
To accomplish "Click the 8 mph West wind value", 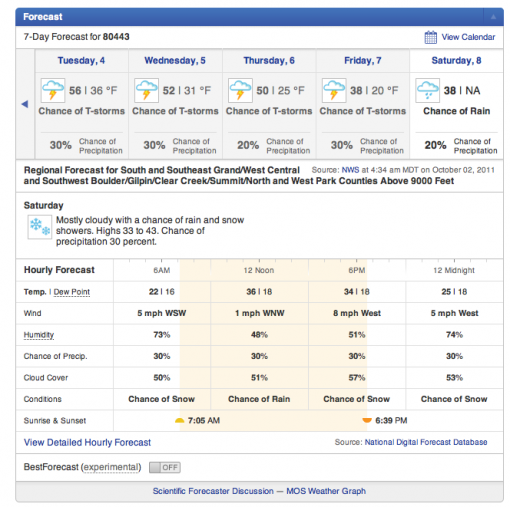I will [357, 313].
